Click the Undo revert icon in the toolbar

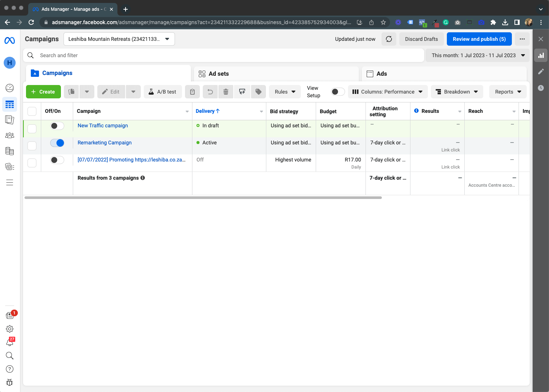tap(210, 92)
